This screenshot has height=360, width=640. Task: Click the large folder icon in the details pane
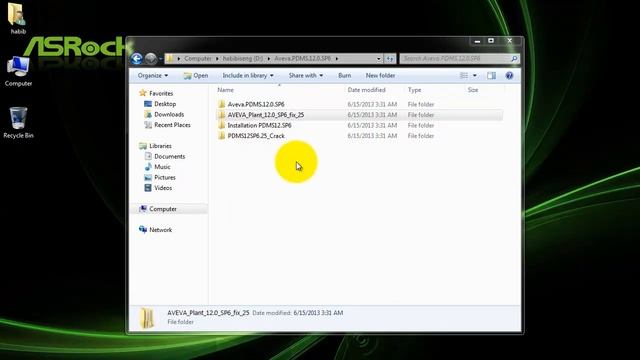tap(147, 318)
